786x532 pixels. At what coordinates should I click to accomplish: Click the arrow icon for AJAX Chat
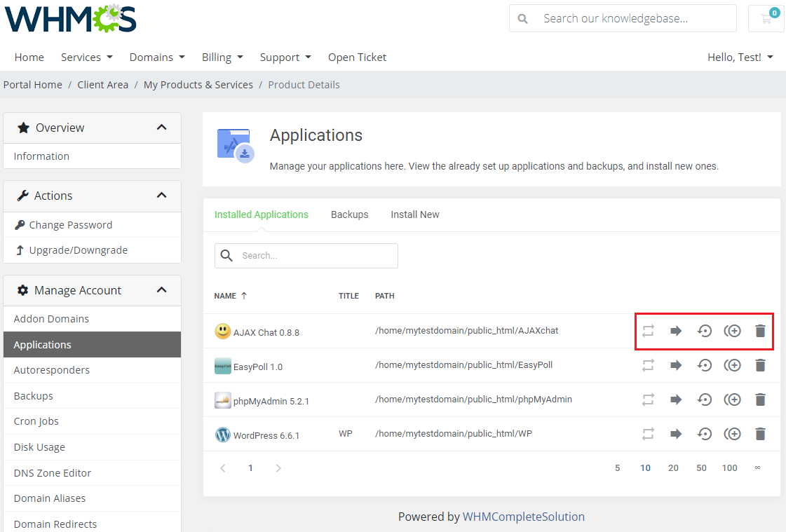pyautogui.click(x=676, y=331)
